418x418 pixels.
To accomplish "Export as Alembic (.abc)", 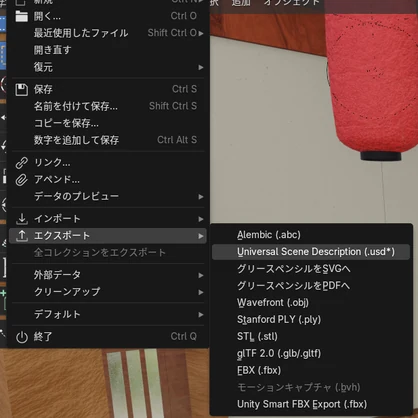I will [x=311, y=235].
